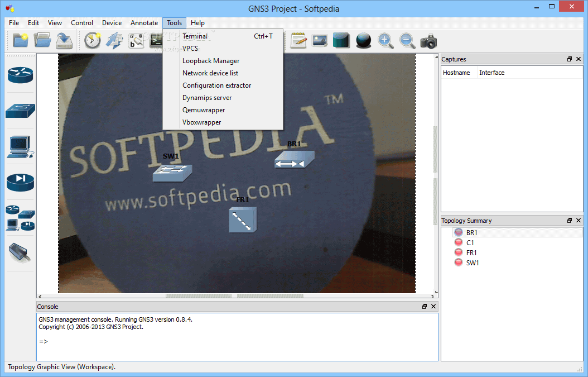Viewport: 588px width, 377px height.
Task: Select Qemuwrapper menu entry
Action: pos(223,110)
